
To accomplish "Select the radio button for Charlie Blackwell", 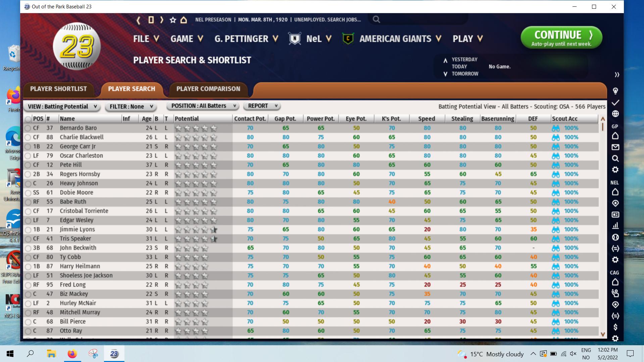I will point(28,137).
